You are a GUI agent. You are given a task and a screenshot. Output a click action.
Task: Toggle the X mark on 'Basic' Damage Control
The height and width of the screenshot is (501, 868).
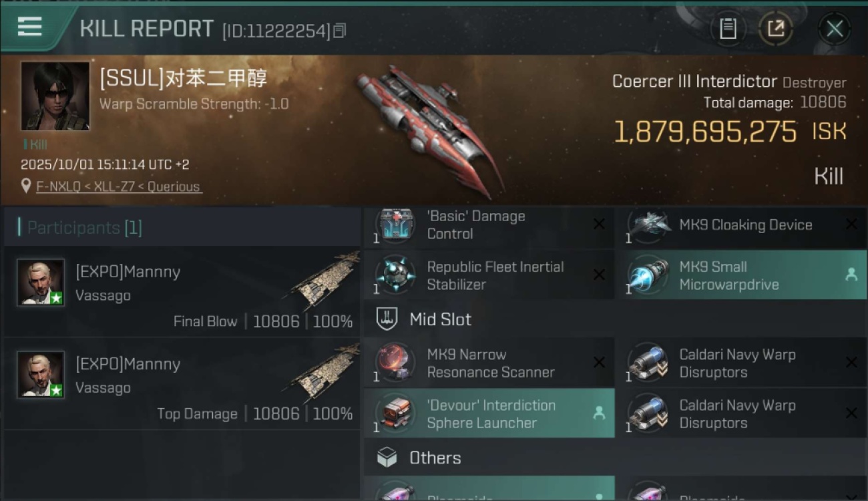click(x=599, y=224)
